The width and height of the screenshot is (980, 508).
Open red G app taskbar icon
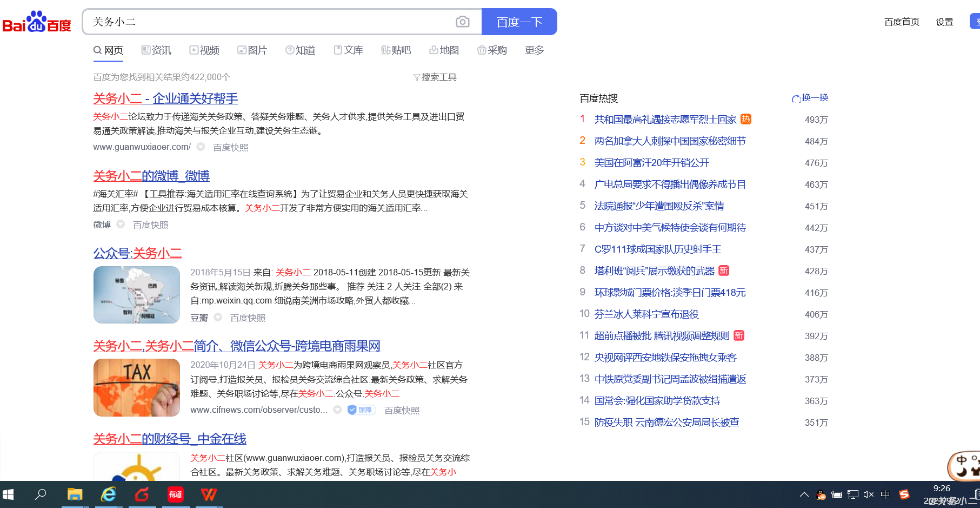tap(142, 494)
